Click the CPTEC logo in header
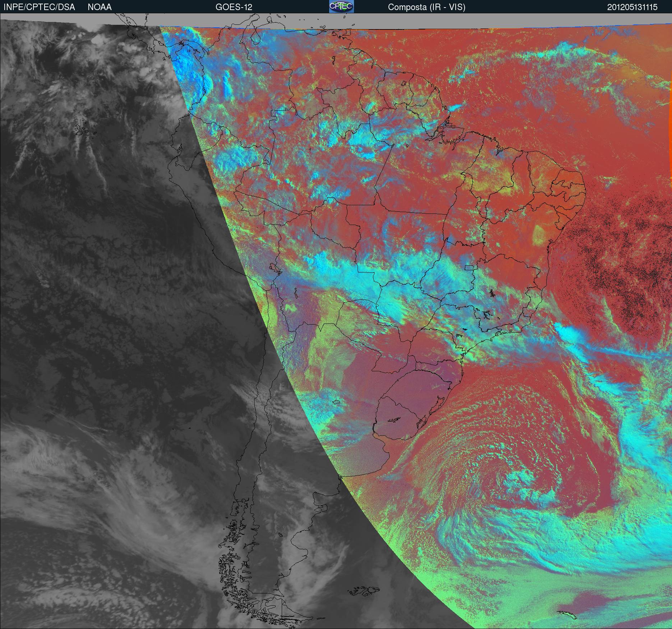This screenshot has height=629, width=672. coord(341,6)
